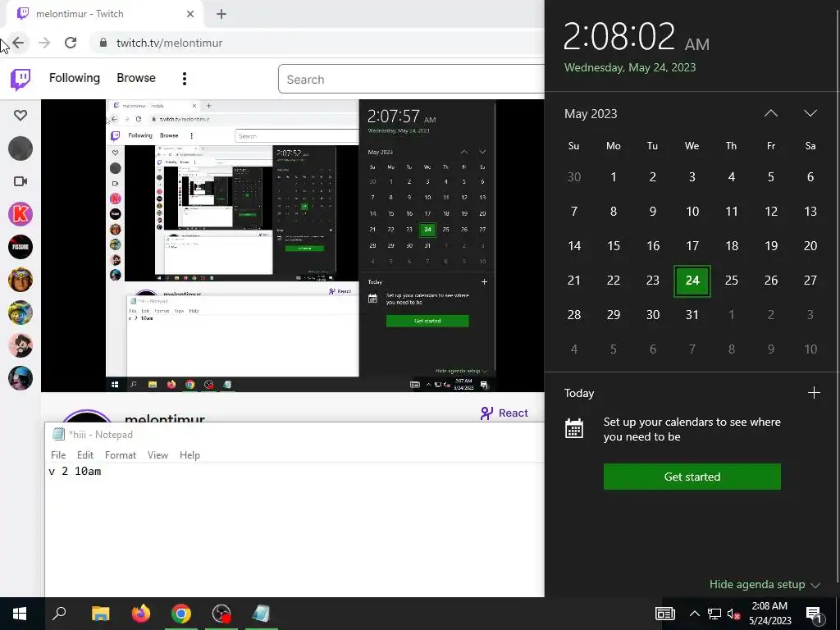Open Notepad Edit menu

(85, 454)
